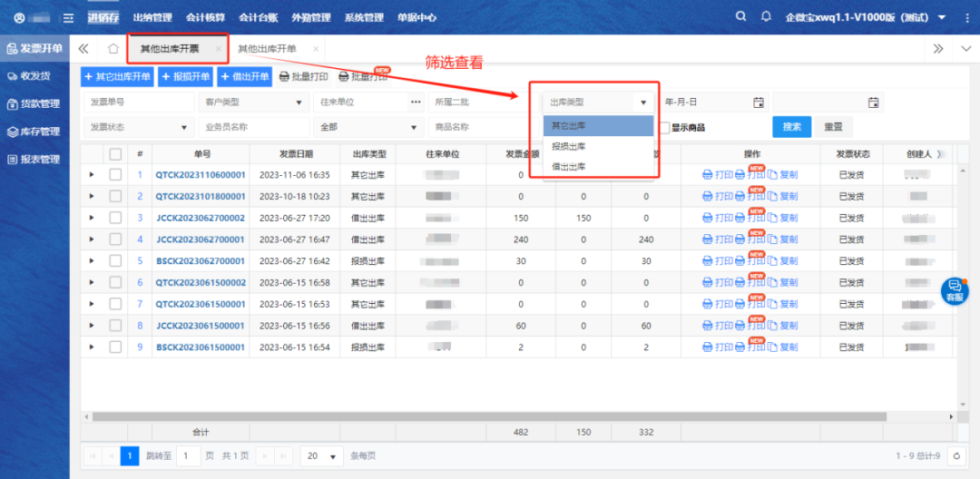Click the search magnifier icon in top bar
The image size is (980, 479).
click(x=740, y=17)
